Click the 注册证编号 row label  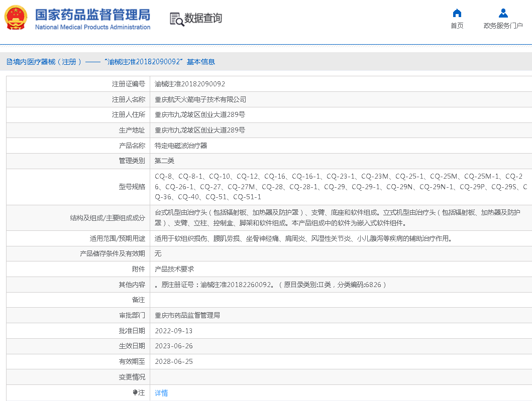point(129,84)
